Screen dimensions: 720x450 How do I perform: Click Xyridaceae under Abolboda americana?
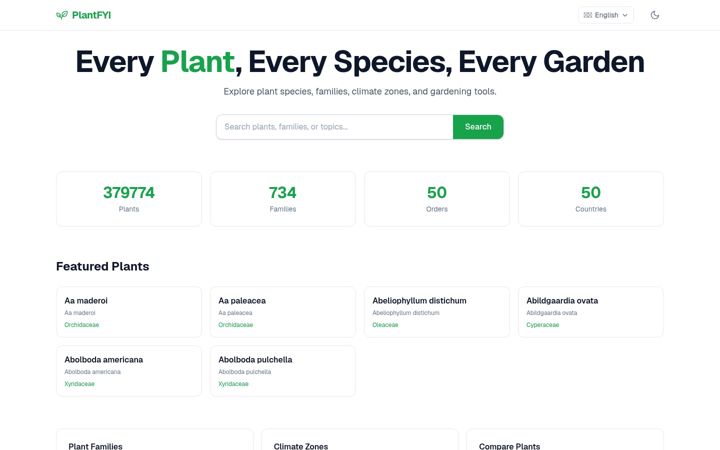pyautogui.click(x=79, y=384)
